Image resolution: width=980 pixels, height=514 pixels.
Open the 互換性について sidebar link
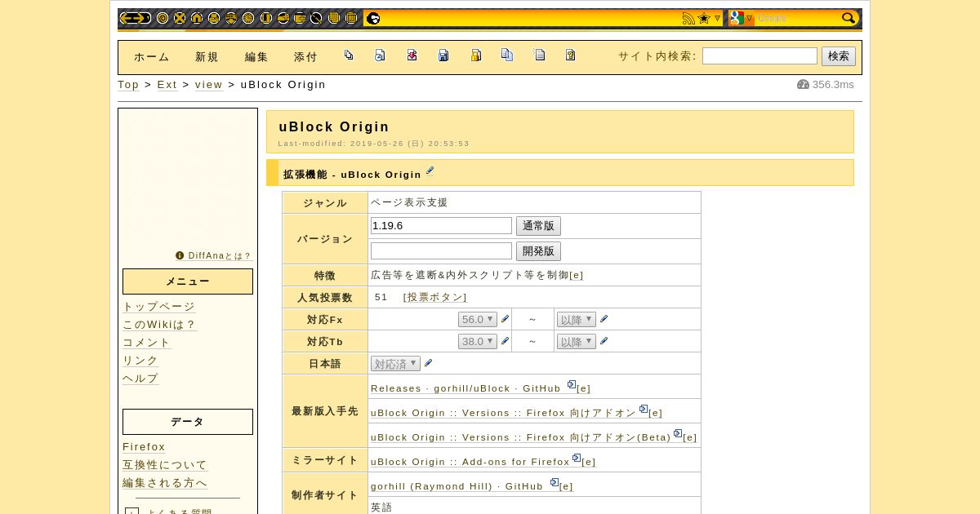click(165, 465)
